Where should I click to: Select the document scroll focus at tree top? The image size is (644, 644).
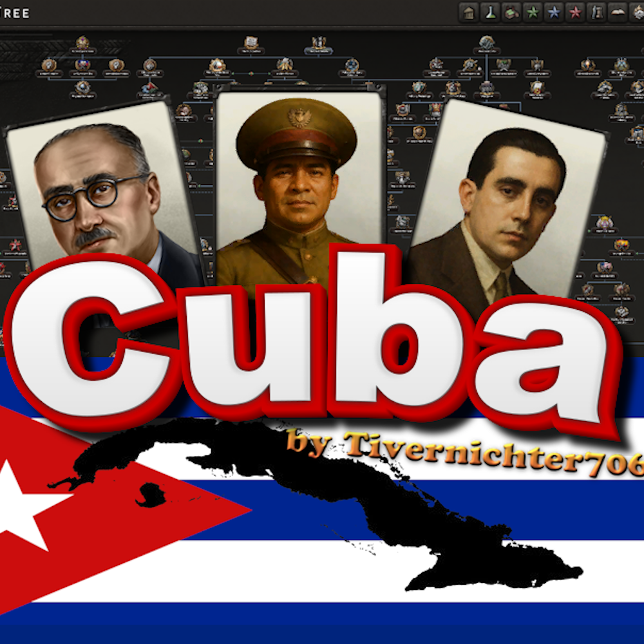[251, 44]
